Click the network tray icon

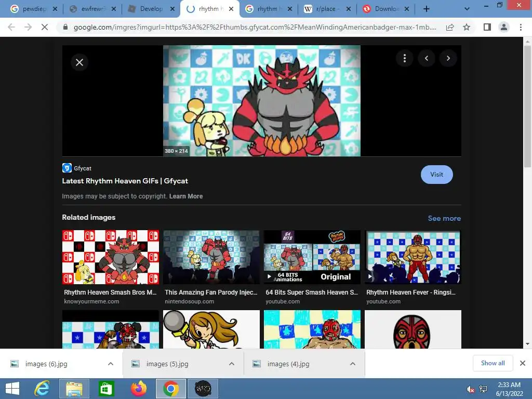pyautogui.click(x=483, y=389)
